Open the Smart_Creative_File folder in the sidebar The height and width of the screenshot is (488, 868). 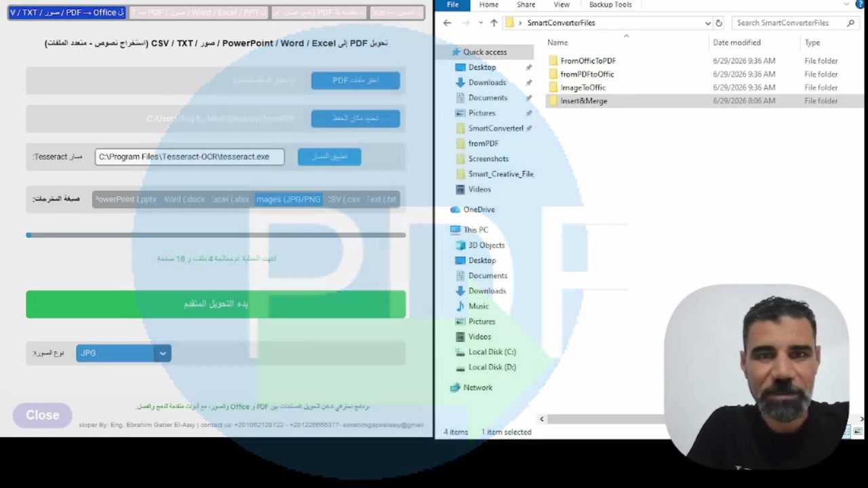pyautogui.click(x=500, y=174)
